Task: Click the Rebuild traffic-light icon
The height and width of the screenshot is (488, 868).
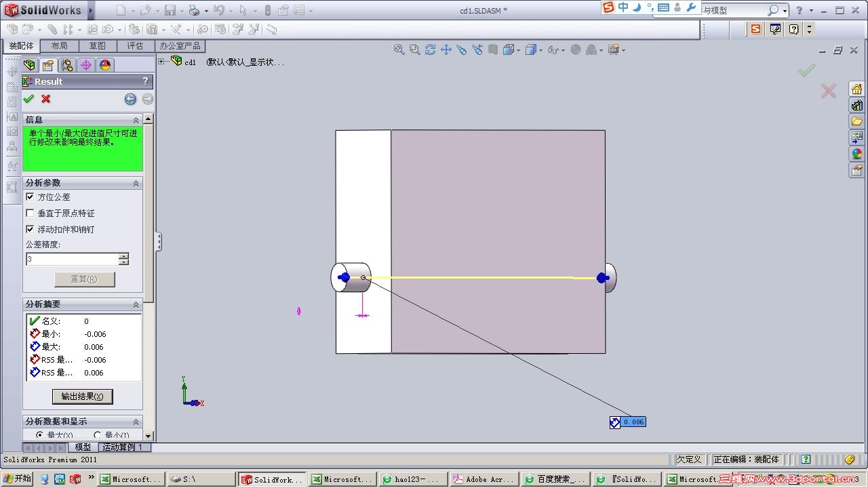Action: [x=267, y=10]
